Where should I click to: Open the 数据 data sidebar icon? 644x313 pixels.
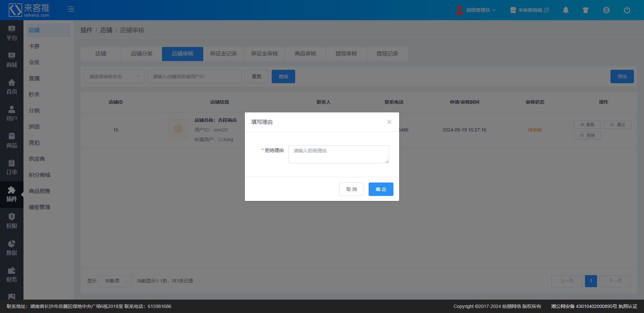click(12, 248)
